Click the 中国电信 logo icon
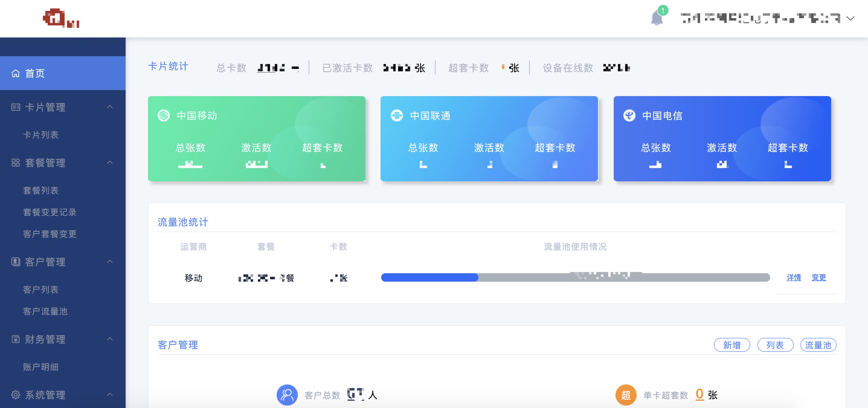 [x=629, y=116]
